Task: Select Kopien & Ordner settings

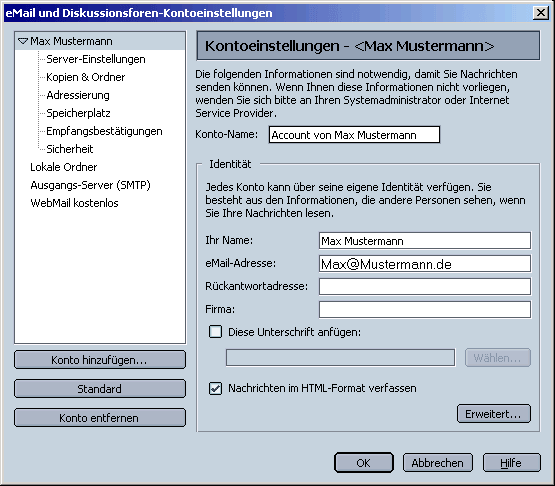Action: 85,77
